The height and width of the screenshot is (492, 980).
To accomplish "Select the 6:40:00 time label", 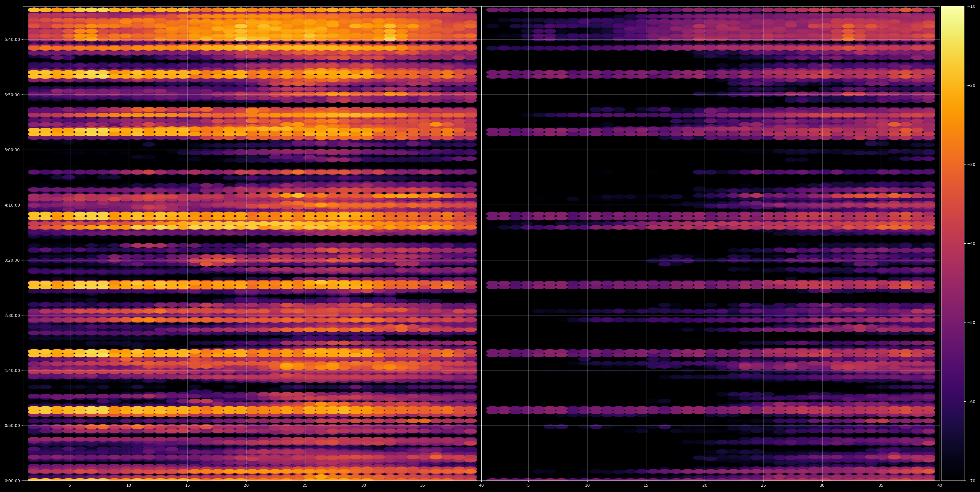I will [x=12, y=39].
